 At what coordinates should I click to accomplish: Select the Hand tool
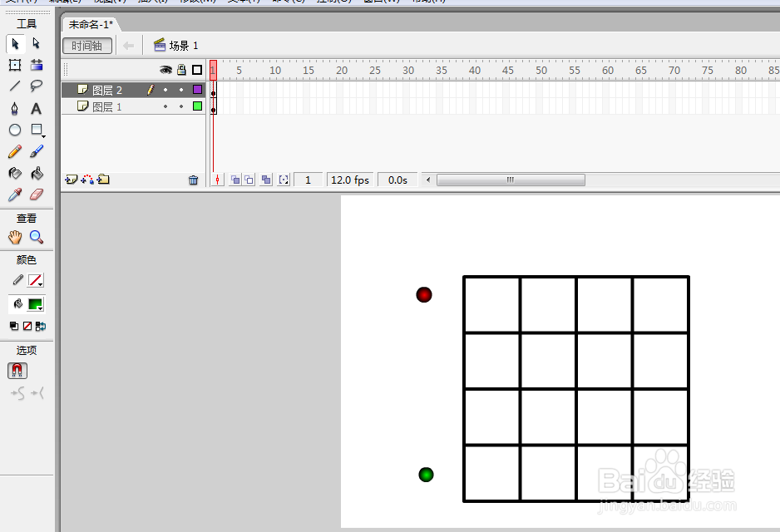15,237
